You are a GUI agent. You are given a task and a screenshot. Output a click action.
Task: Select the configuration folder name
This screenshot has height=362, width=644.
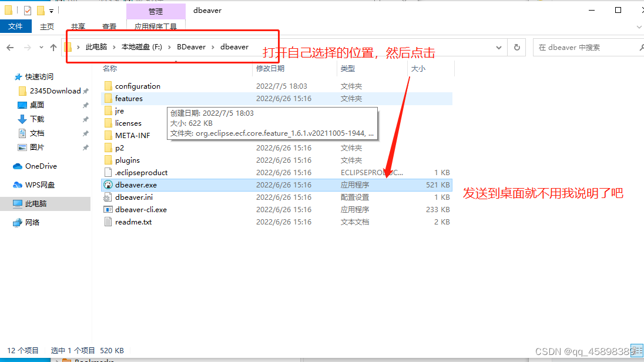tap(137, 86)
